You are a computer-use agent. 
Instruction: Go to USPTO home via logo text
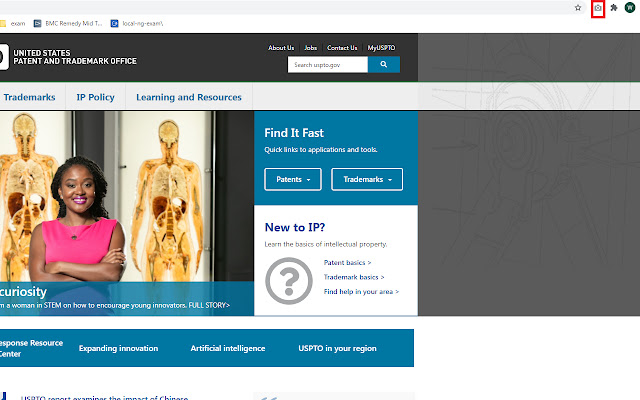[x=75, y=57]
